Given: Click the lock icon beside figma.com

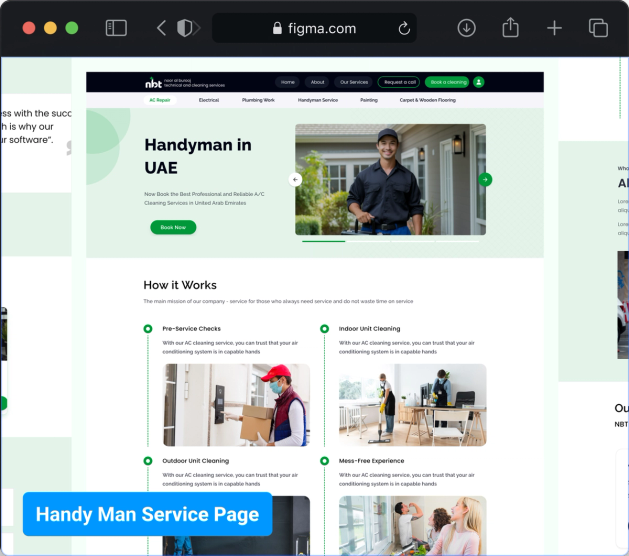Looking at the screenshot, I should (x=277, y=28).
